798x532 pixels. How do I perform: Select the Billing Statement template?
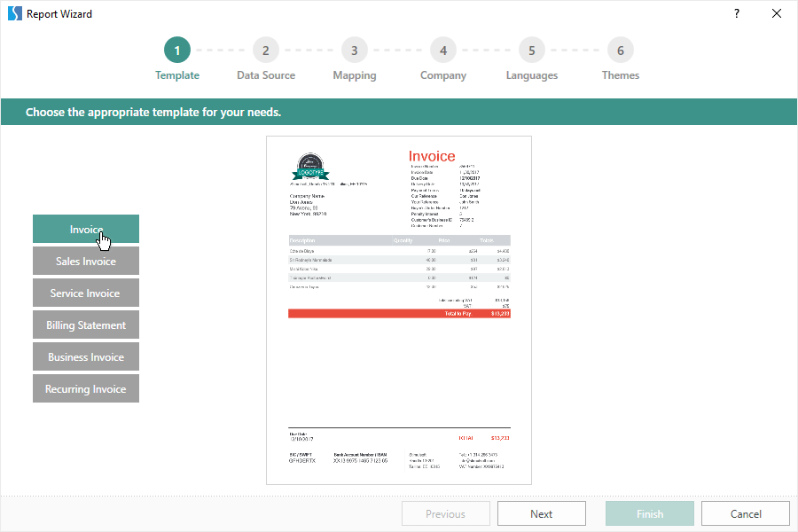click(x=86, y=325)
